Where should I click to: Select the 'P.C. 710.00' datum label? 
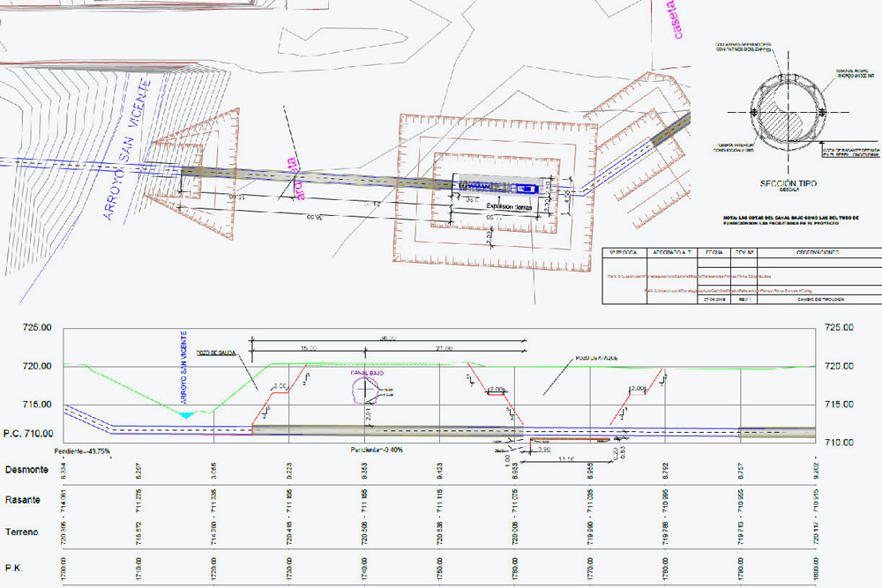click(29, 434)
